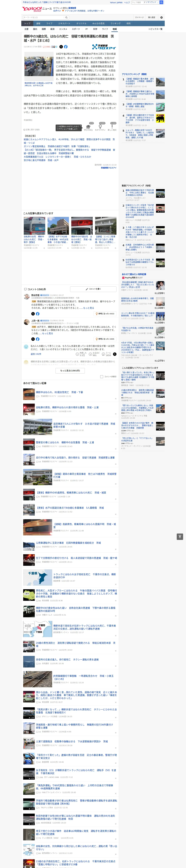Open 横断中にはねられ、82歳女性死亡 article
Image resolution: width=186 pixels, height=868 pixels.
pos(59,392)
